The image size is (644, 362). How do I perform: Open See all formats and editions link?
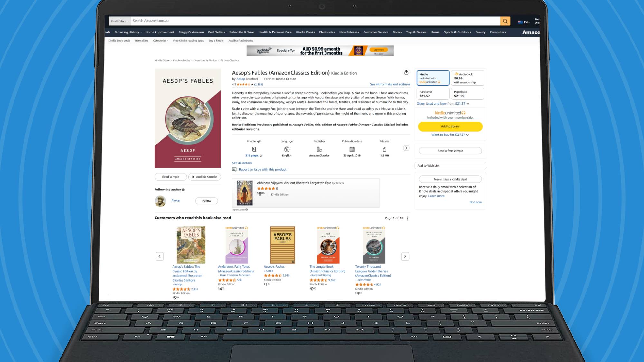390,84
